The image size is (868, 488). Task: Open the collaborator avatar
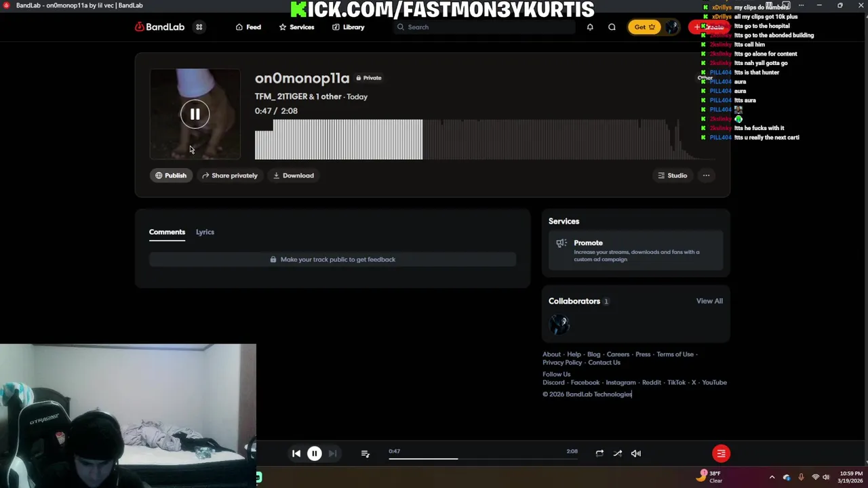coord(559,325)
